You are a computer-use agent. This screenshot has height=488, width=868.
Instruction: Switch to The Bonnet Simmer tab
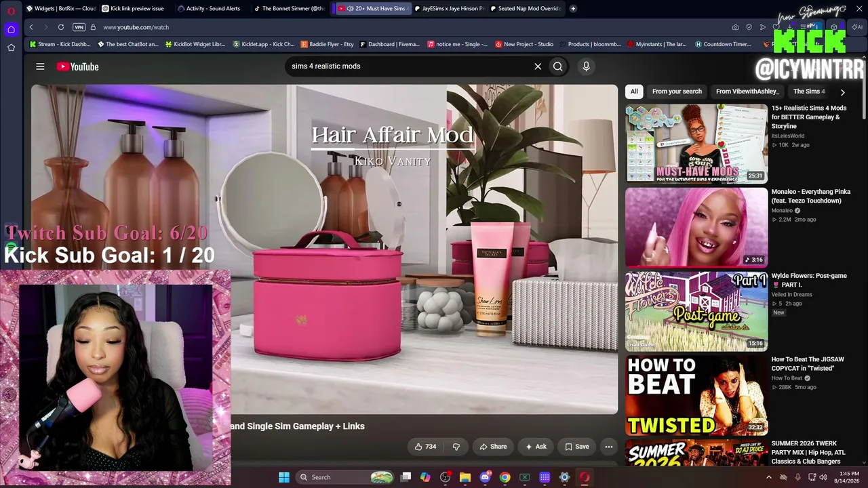click(x=290, y=9)
